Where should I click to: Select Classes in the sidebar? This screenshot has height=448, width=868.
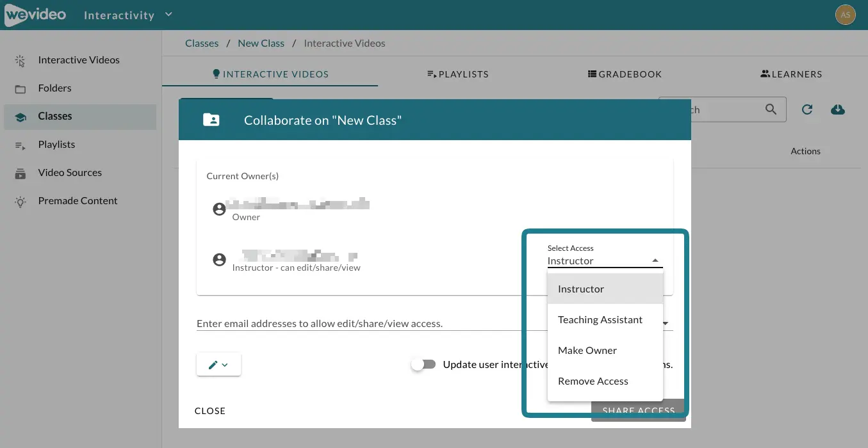(79, 116)
